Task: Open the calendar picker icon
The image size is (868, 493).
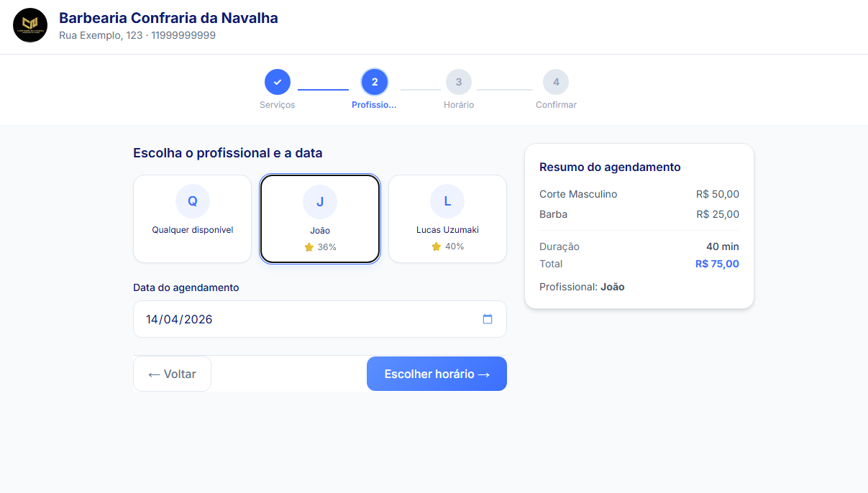Action: click(488, 319)
